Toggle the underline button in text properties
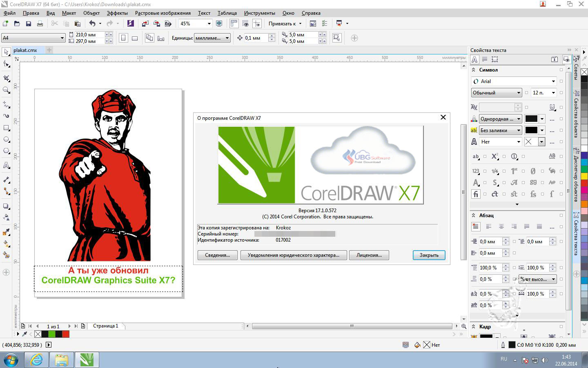This screenshot has width=588, height=368. pyautogui.click(x=552, y=107)
